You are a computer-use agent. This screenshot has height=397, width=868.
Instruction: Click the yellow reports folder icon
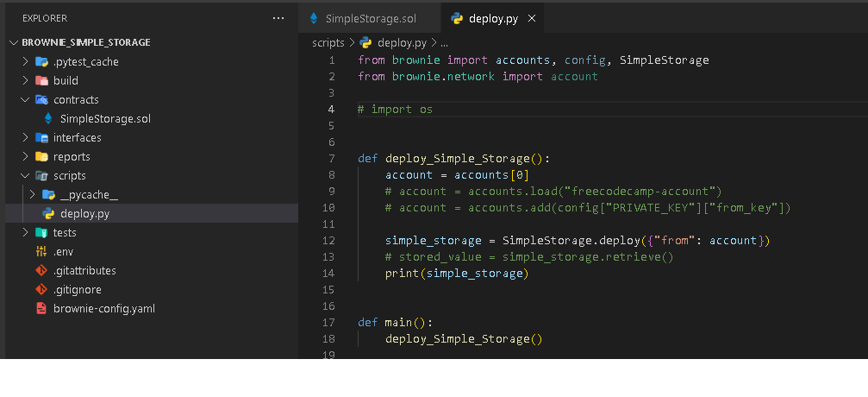click(41, 156)
